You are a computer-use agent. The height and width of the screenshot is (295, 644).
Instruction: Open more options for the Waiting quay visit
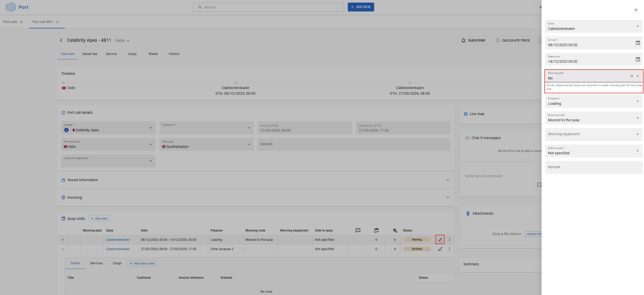449,240
